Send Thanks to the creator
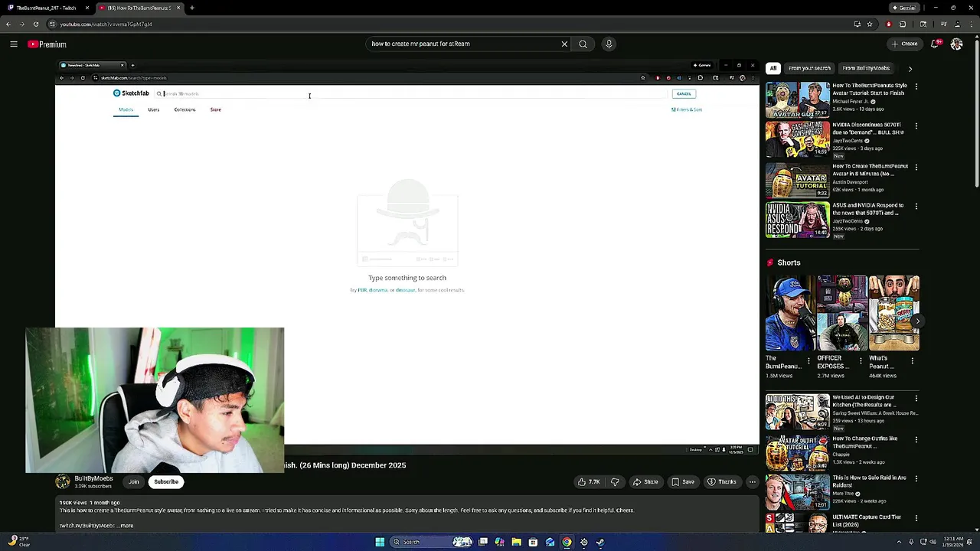The width and height of the screenshot is (980, 551). click(722, 482)
